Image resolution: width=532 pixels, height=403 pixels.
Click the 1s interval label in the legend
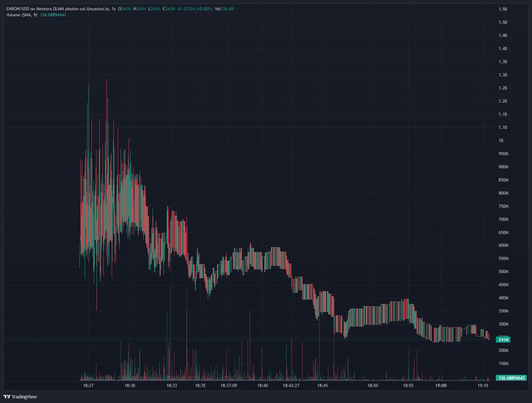click(x=113, y=9)
